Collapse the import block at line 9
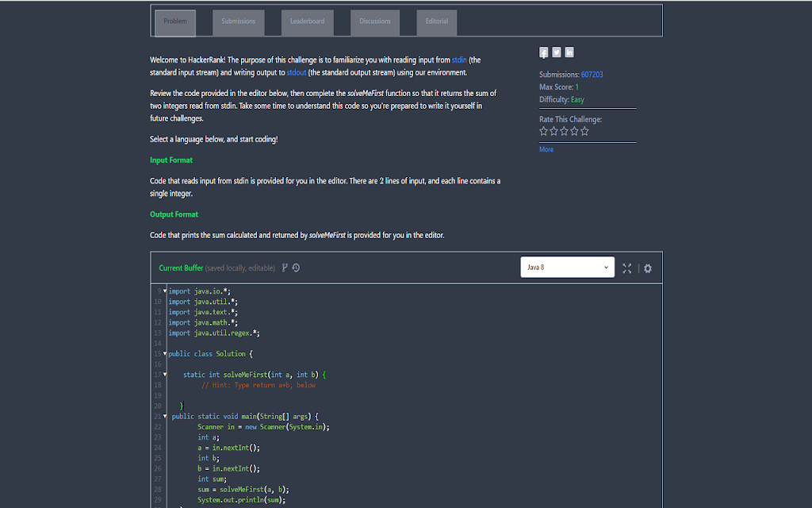This screenshot has height=508, width=812. (165, 291)
